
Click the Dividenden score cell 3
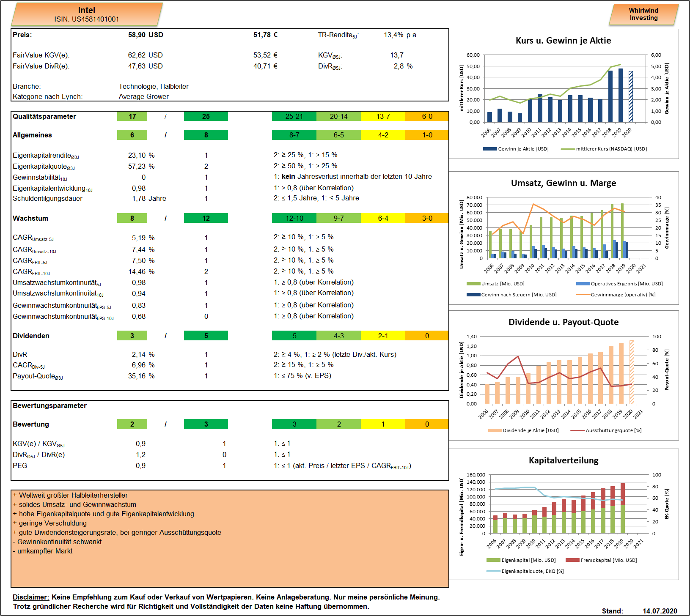click(132, 336)
